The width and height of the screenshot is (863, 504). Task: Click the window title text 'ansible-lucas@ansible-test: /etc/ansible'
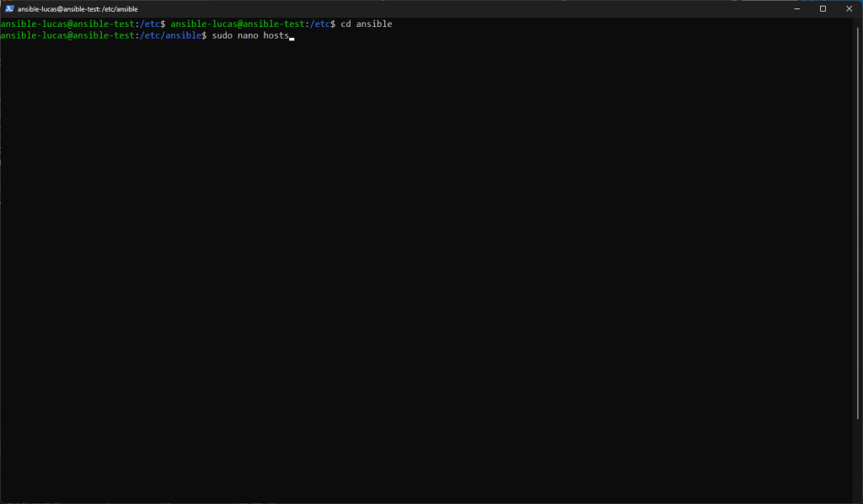tap(78, 8)
